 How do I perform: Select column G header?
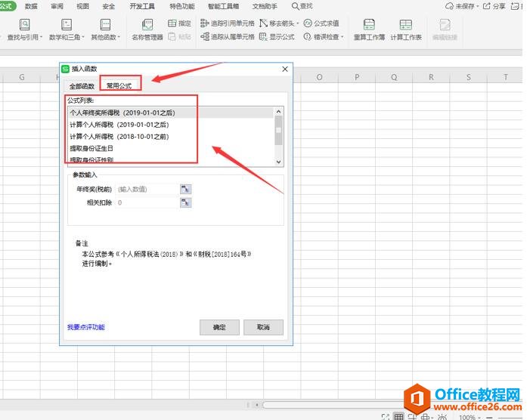click(22, 77)
